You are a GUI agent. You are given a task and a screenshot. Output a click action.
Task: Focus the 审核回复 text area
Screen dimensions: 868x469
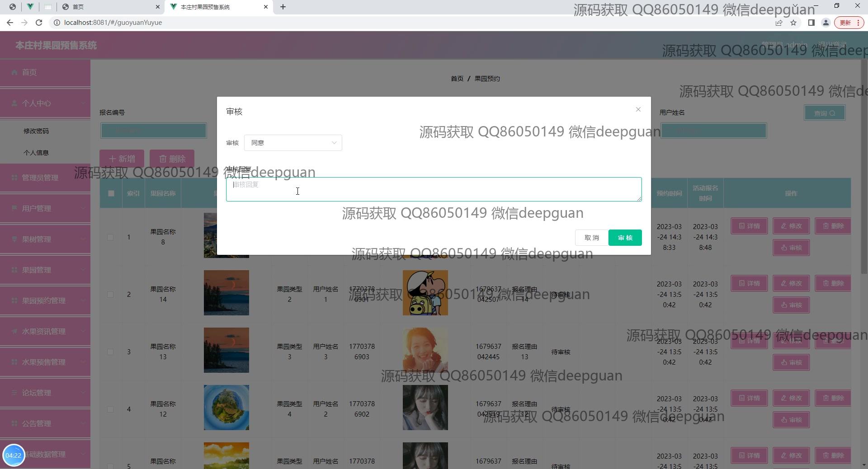coord(434,189)
